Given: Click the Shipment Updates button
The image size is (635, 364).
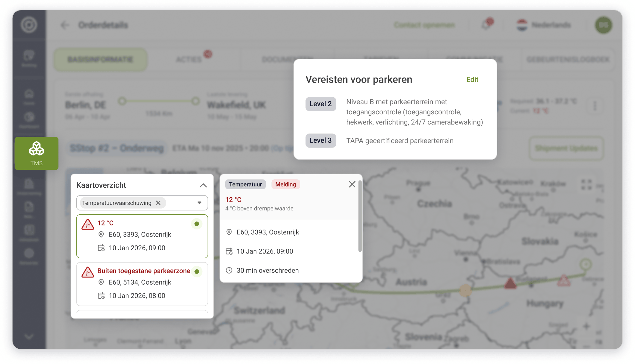Looking at the screenshot, I should pos(566,148).
